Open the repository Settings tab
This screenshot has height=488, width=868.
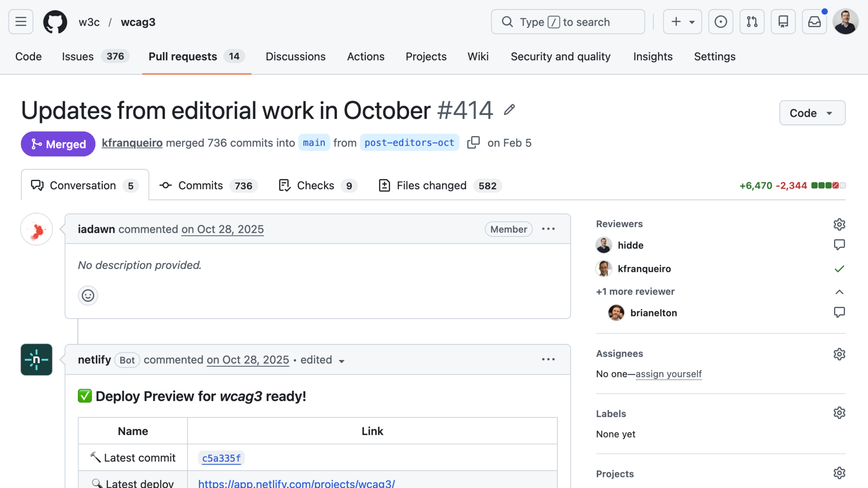tap(715, 56)
